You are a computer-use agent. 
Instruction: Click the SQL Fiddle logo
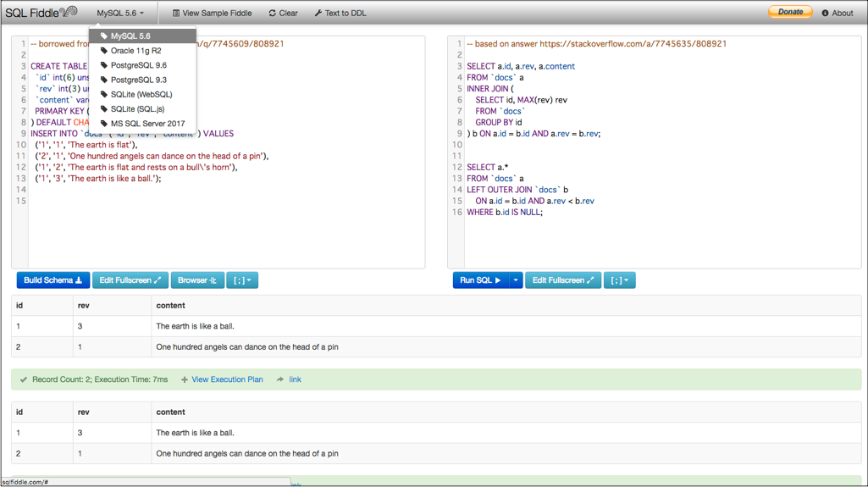[41, 12]
